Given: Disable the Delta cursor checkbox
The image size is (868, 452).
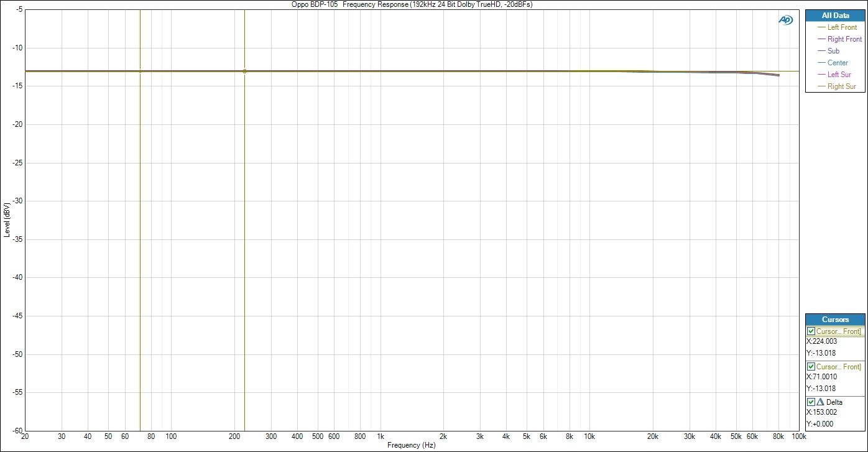Looking at the screenshot, I should (811, 402).
